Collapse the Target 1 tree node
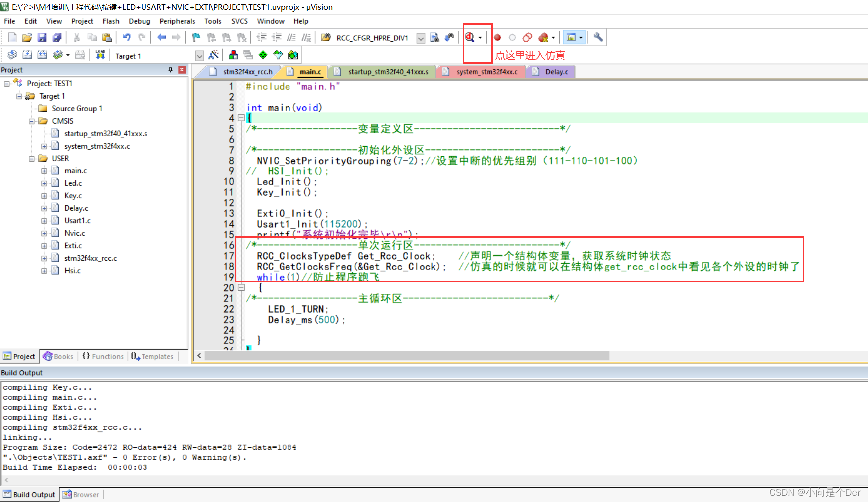Image resolution: width=868 pixels, height=502 pixels. click(19, 96)
